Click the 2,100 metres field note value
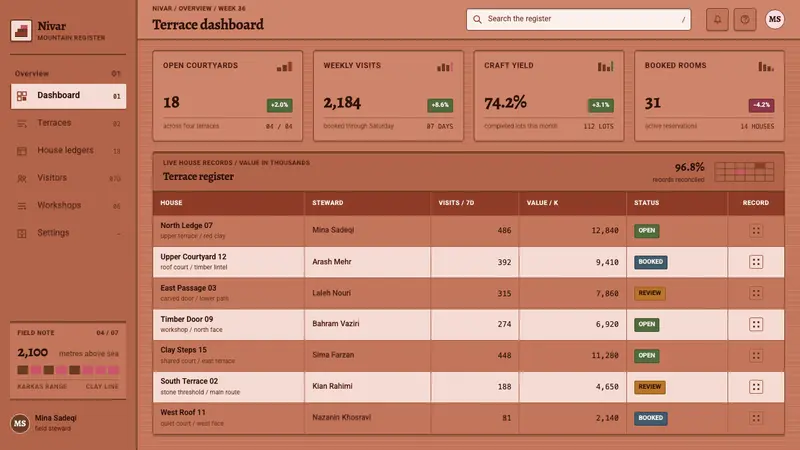The width and height of the screenshot is (800, 450). tap(33, 353)
